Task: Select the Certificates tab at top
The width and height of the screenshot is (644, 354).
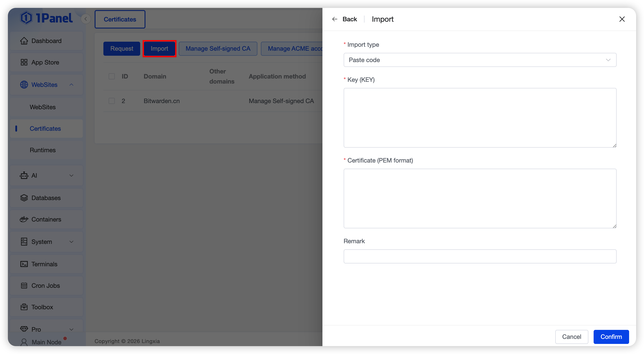Action: pos(120,19)
